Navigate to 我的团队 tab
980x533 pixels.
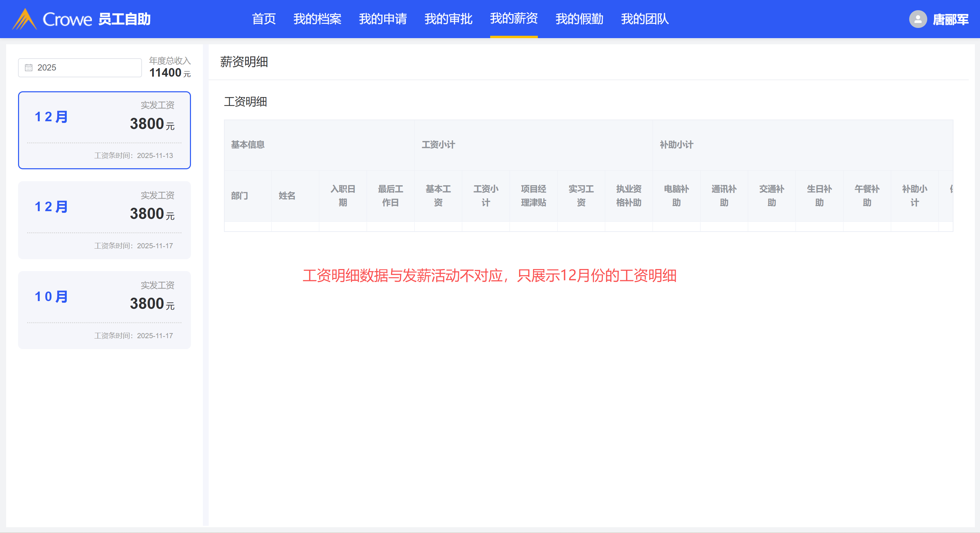[x=644, y=19]
